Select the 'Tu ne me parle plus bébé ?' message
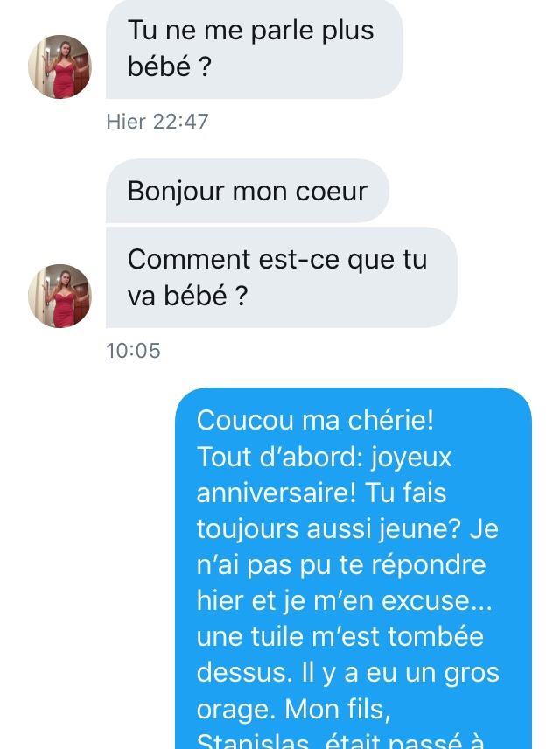The height and width of the screenshot is (749, 560). [255, 49]
